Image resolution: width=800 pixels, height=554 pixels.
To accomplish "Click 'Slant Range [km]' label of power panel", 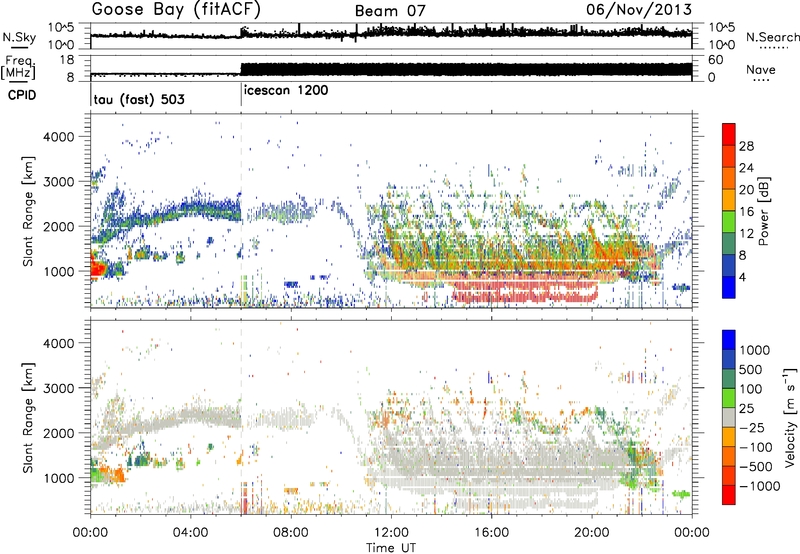I will pos(28,211).
